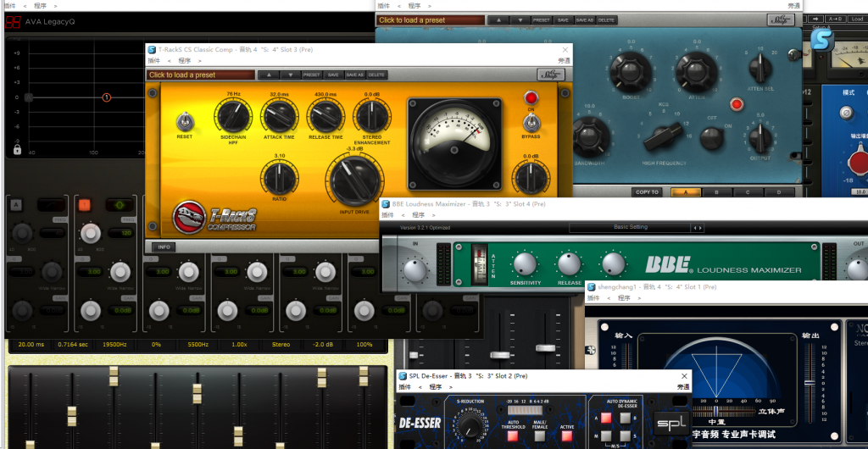Select EQ node 1 on LegacyQ graph

pyautogui.click(x=107, y=97)
